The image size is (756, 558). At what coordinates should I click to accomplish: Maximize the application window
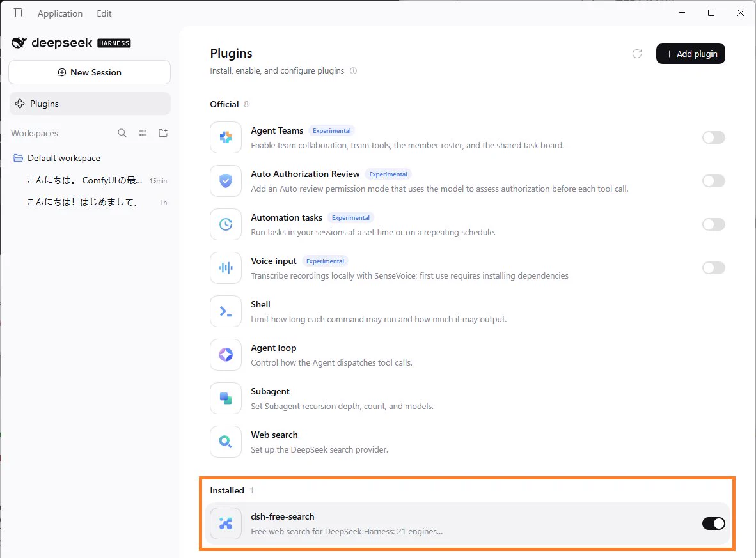[x=711, y=13]
